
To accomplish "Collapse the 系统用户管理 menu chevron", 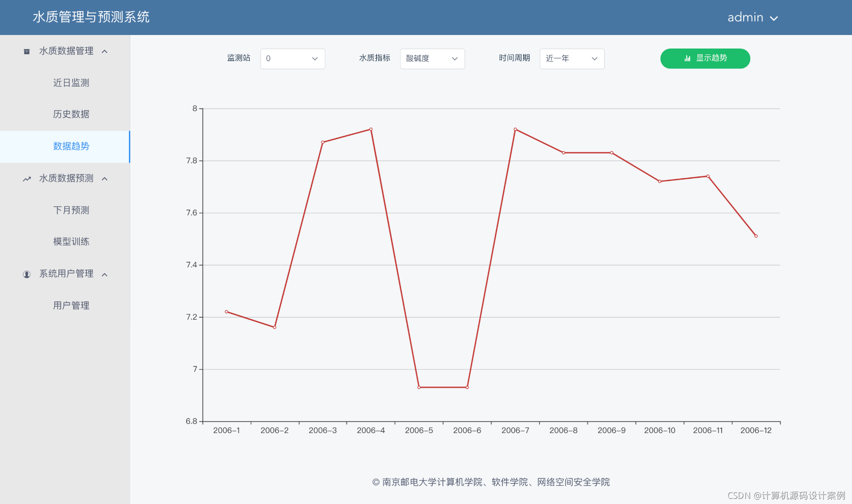I will pyautogui.click(x=105, y=274).
